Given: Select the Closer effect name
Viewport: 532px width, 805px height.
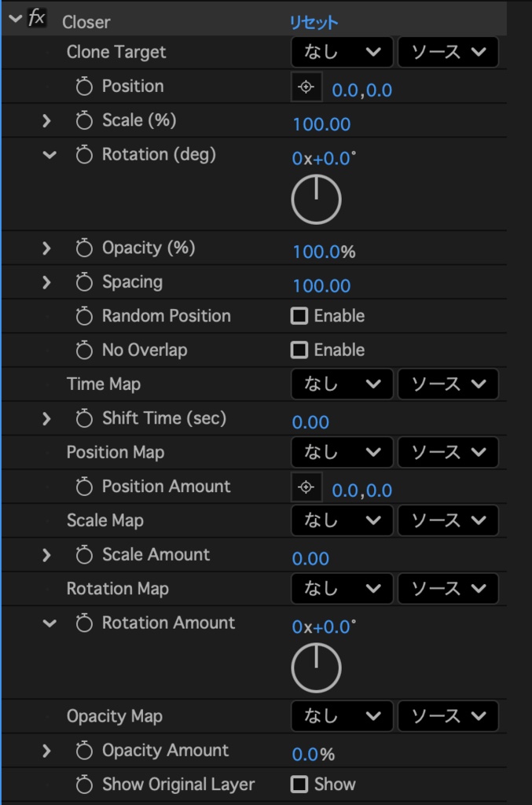Looking at the screenshot, I should click(x=86, y=22).
